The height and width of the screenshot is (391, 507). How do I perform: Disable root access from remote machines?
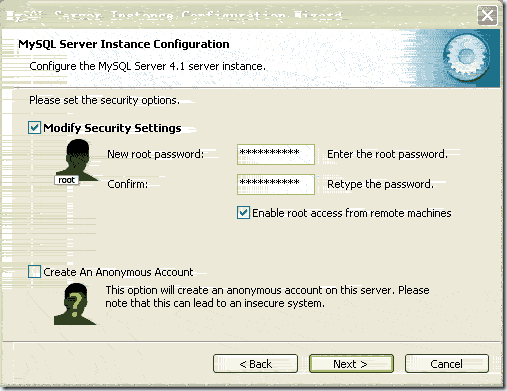pyautogui.click(x=243, y=213)
